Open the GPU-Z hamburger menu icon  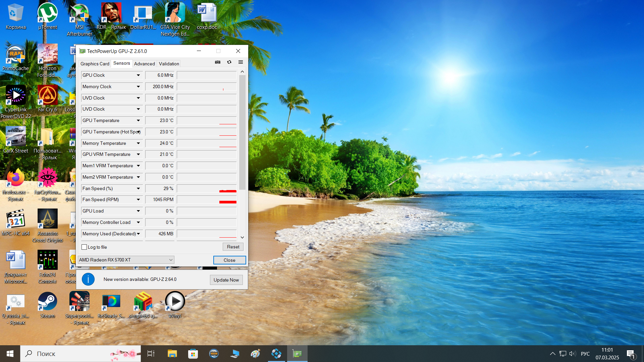[240, 62]
